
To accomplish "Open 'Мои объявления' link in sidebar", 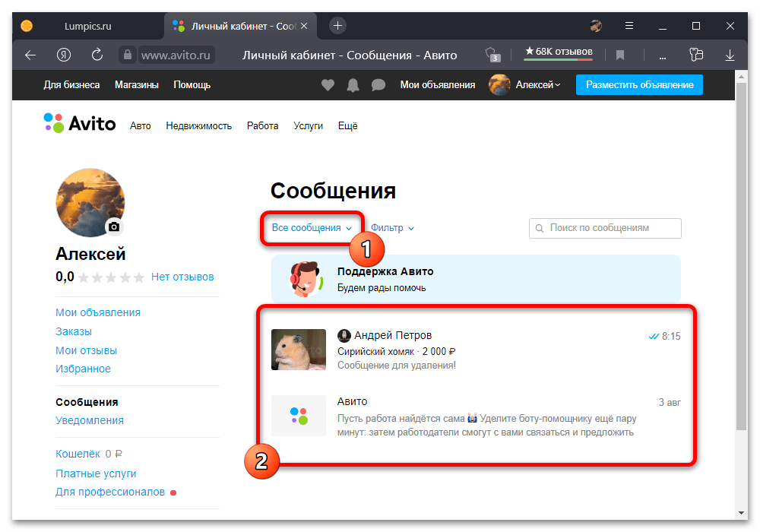I will pyautogui.click(x=98, y=312).
